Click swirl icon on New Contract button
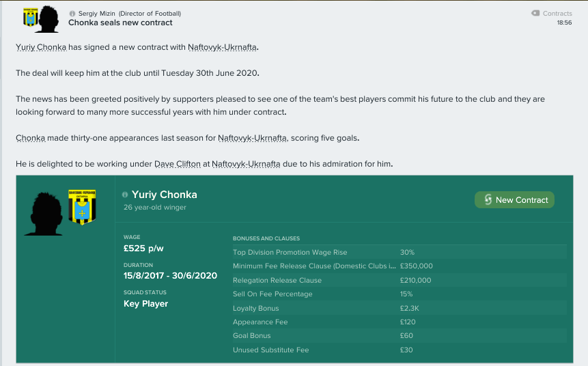Viewport: 588px width, 366px height. point(488,199)
